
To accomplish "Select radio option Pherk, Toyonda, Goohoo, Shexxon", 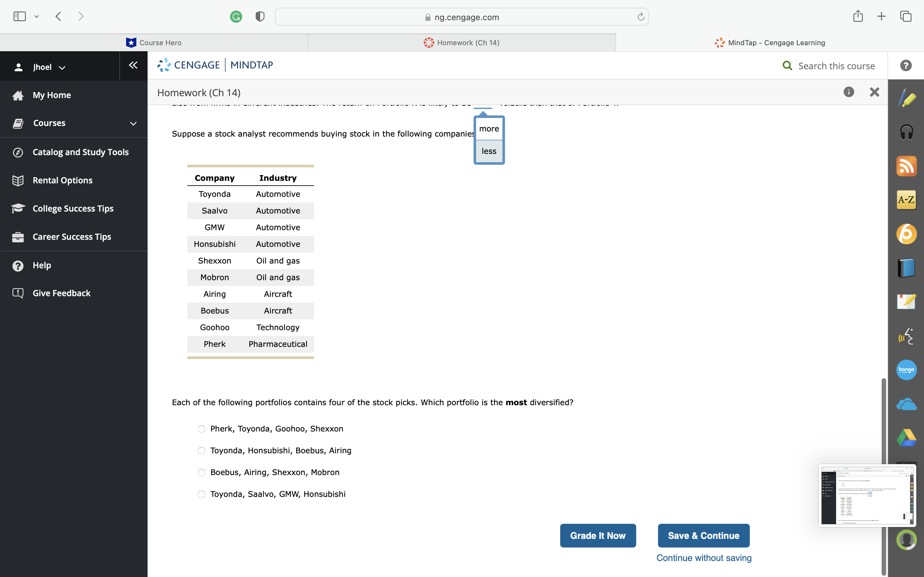I will click(x=201, y=429).
